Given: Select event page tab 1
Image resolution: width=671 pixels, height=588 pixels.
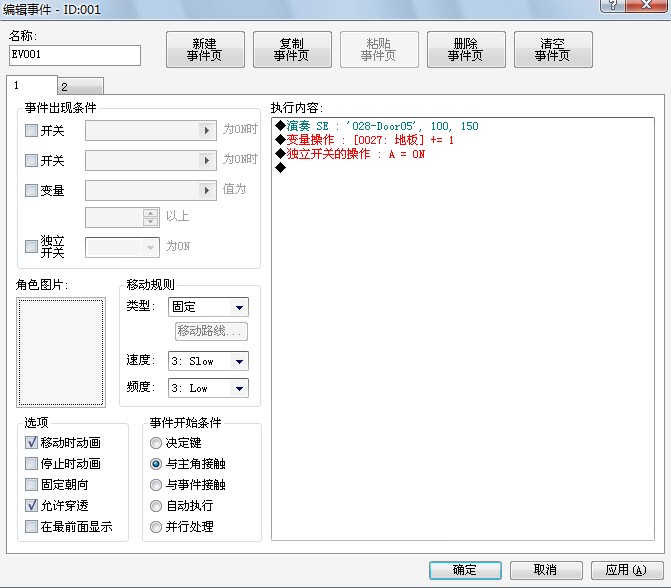Looking at the screenshot, I should (32, 85).
